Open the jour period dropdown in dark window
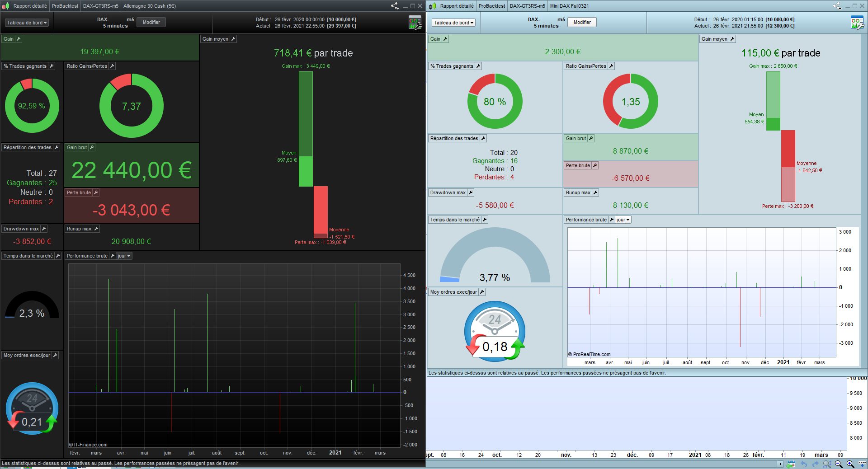 pyautogui.click(x=124, y=256)
